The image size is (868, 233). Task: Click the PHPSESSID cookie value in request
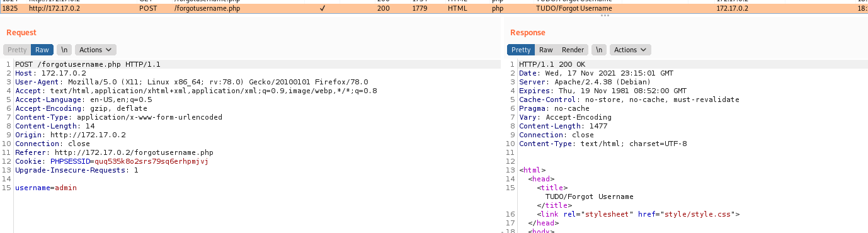pyautogui.click(x=151, y=161)
